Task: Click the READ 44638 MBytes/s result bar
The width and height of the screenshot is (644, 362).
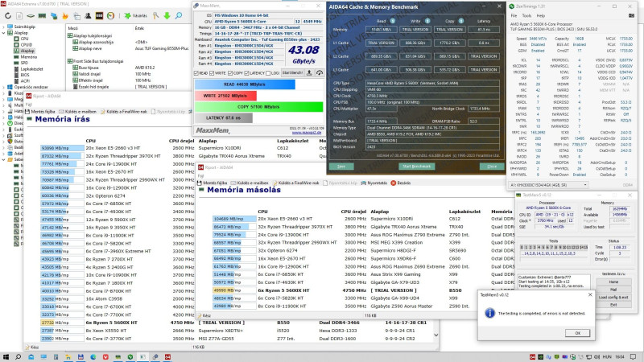Action: (x=245, y=84)
